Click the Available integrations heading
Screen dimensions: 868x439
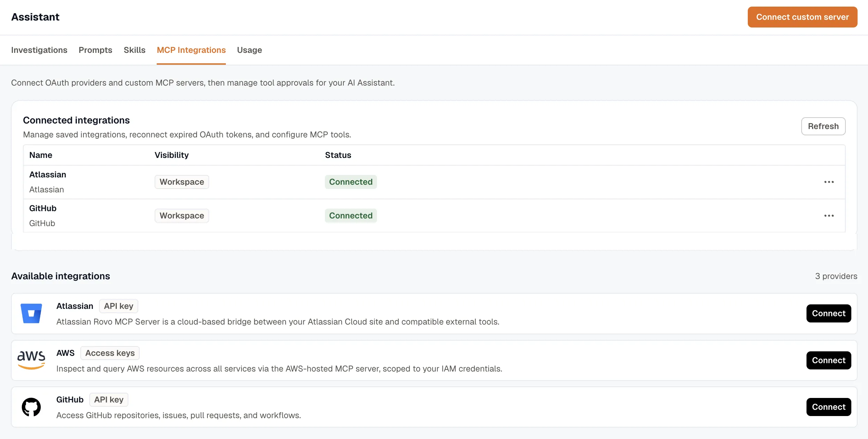click(60, 276)
